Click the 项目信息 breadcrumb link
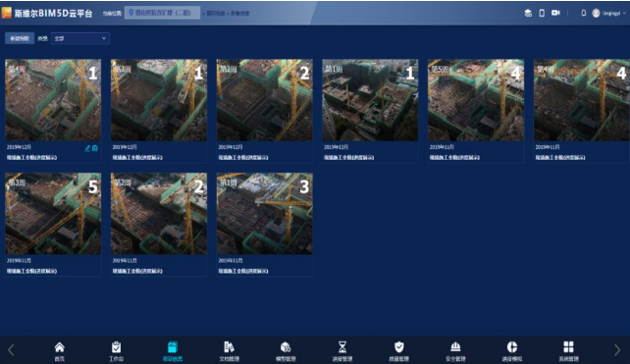Image resolution: width=630 pixels, height=364 pixels. [216, 14]
